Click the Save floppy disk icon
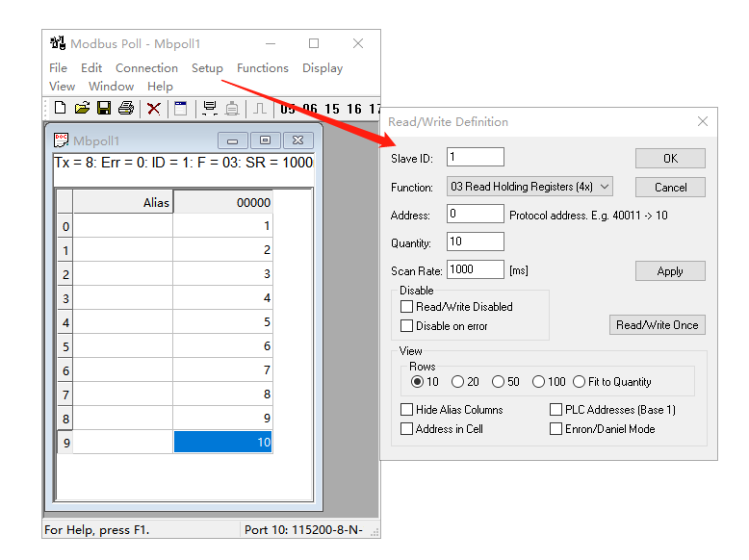749x560 pixels. tap(104, 108)
